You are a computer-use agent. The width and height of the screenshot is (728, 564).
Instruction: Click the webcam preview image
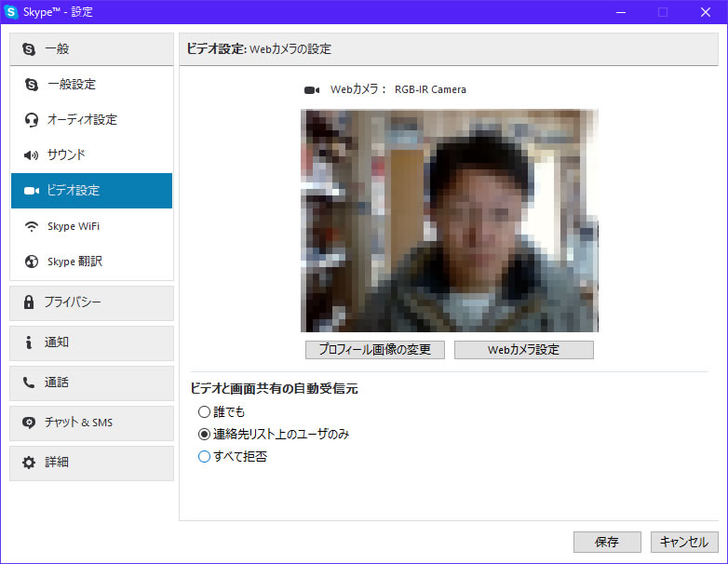[x=450, y=221]
